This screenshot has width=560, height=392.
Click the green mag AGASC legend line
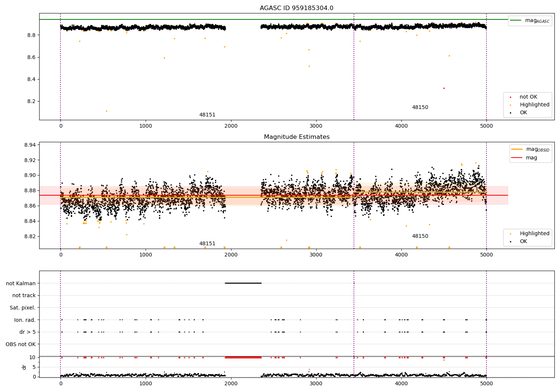516,21
